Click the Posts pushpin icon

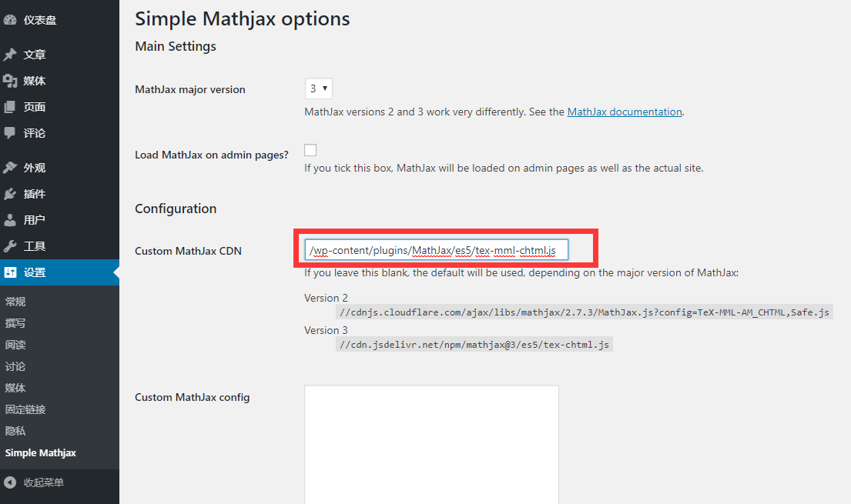[x=10, y=55]
